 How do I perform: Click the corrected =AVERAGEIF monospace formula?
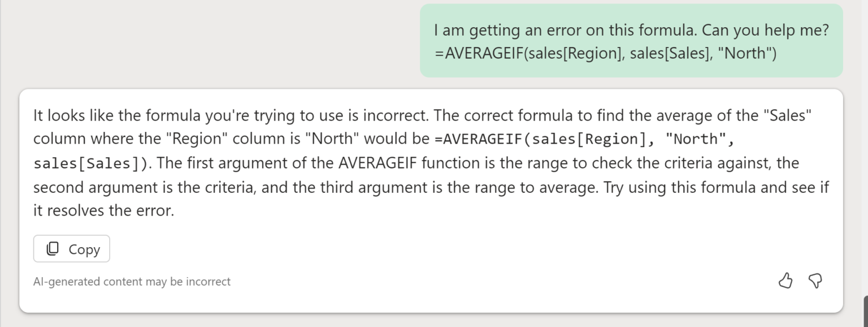click(x=576, y=139)
